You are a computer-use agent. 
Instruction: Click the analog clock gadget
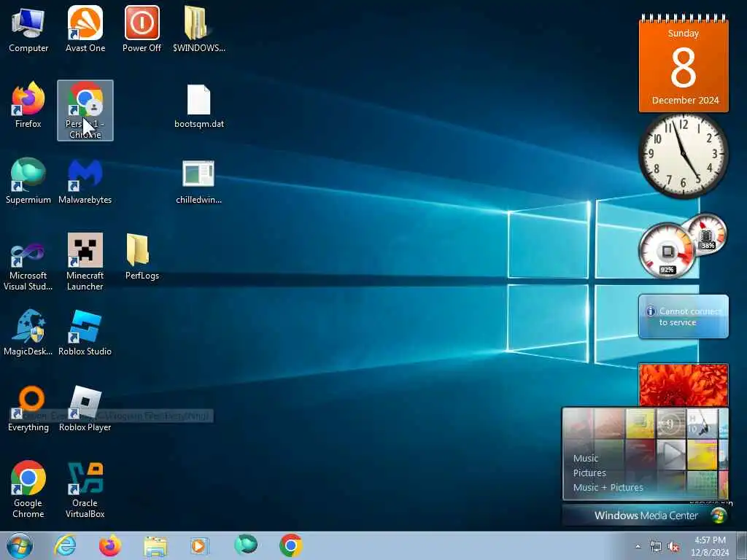coord(683,155)
